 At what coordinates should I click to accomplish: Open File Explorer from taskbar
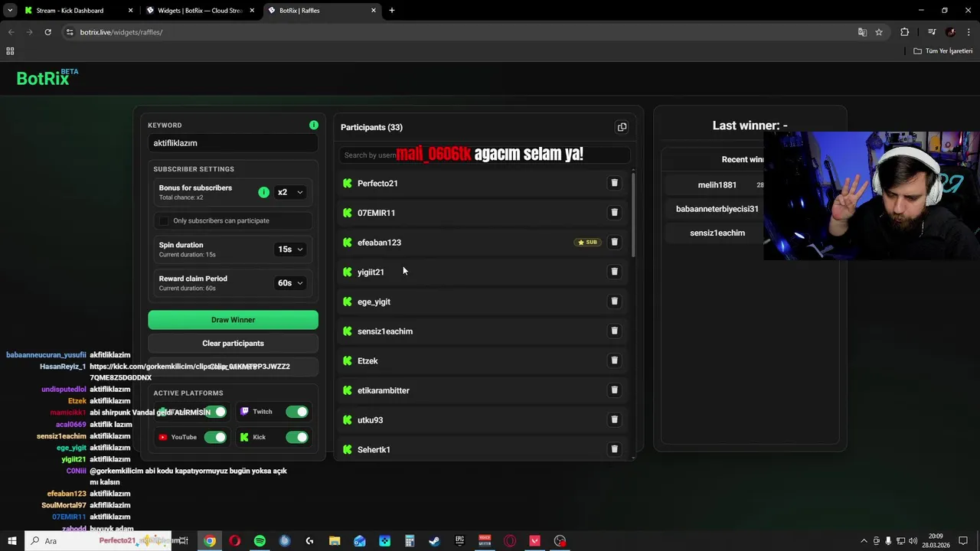tap(335, 541)
